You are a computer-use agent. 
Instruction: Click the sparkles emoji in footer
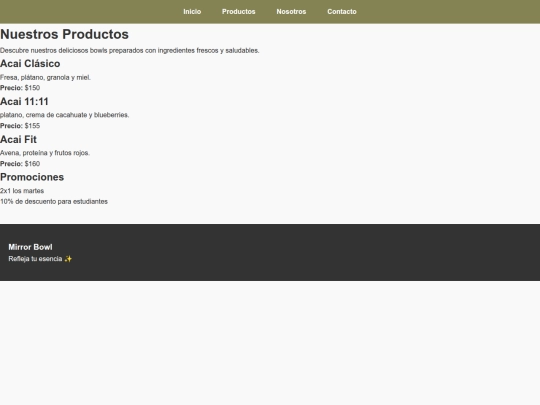[68, 259]
